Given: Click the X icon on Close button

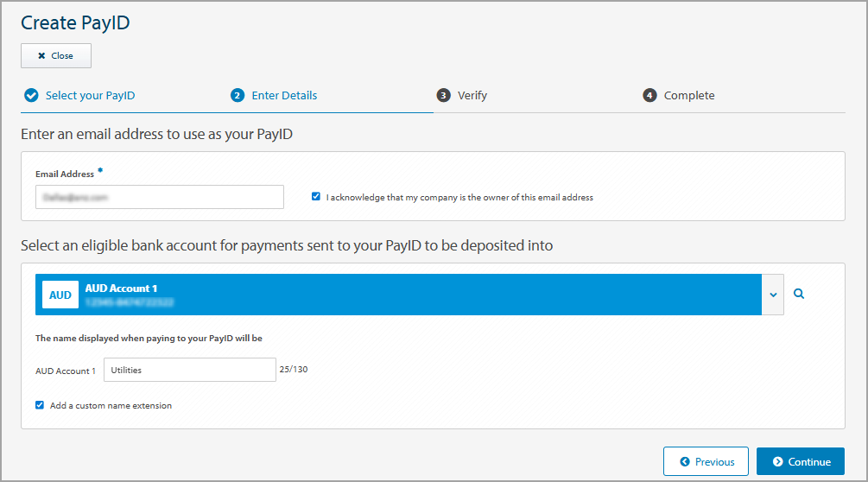Looking at the screenshot, I should pyautogui.click(x=41, y=56).
